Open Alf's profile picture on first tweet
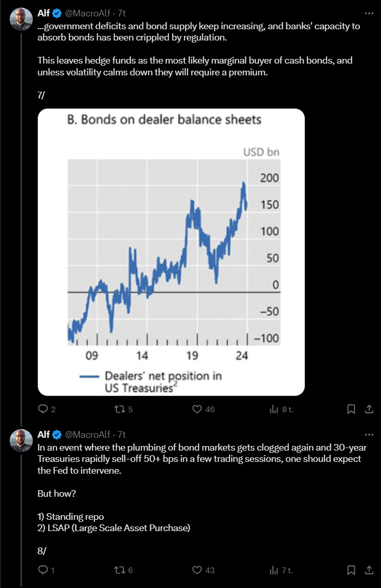 tap(21, 19)
